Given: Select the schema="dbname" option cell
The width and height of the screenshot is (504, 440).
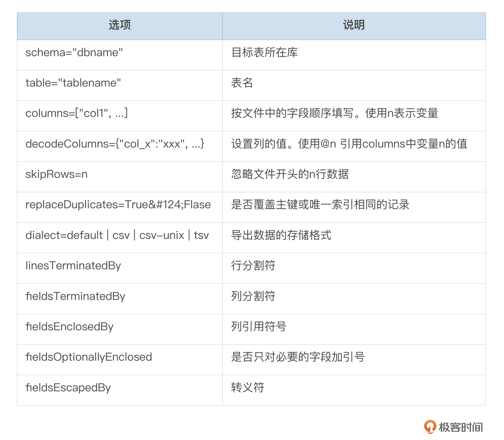Looking at the screenshot, I should click(x=74, y=53).
